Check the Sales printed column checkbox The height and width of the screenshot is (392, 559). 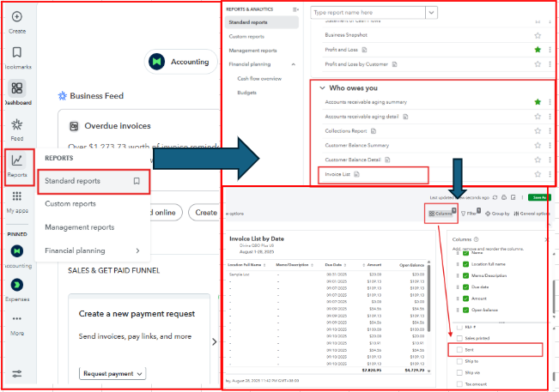click(459, 338)
